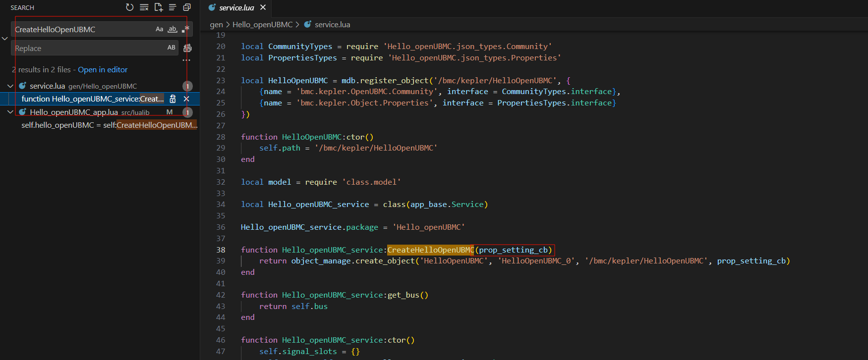Screen dimensions: 868x360
Task: Toggle search details ellipsis button
Action: click(x=186, y=60)
